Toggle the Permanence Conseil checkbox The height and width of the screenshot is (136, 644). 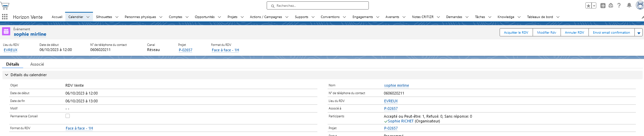pos(67,116)
